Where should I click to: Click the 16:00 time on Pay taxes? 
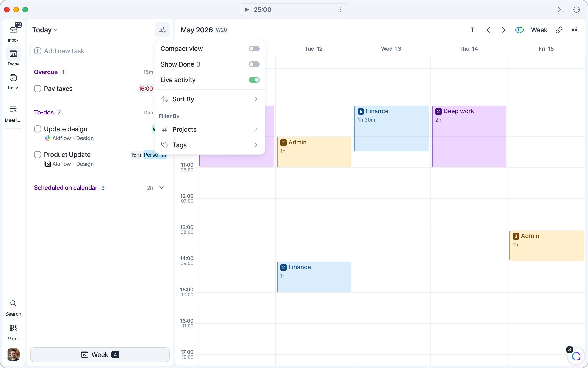tap(145, 88)
